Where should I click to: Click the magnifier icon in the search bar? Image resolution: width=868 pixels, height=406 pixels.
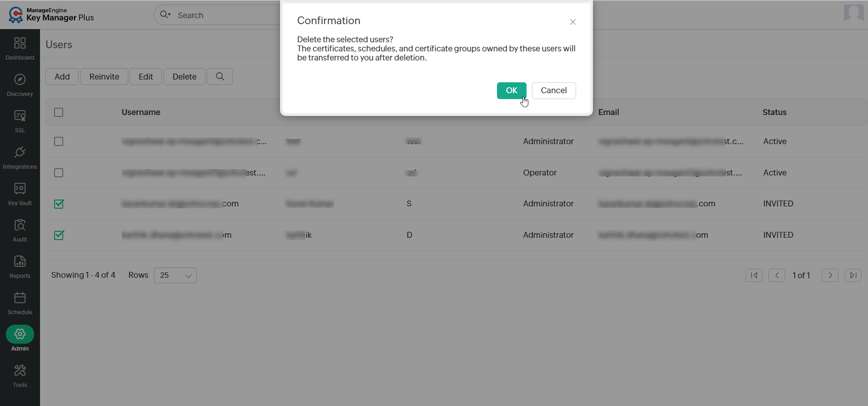165,15
